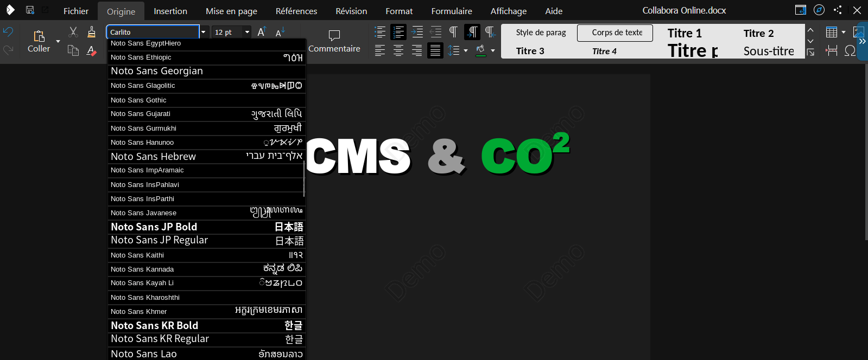Toggle the numbered list button
This screenshot has height=360, width=868.
(398, 32)
